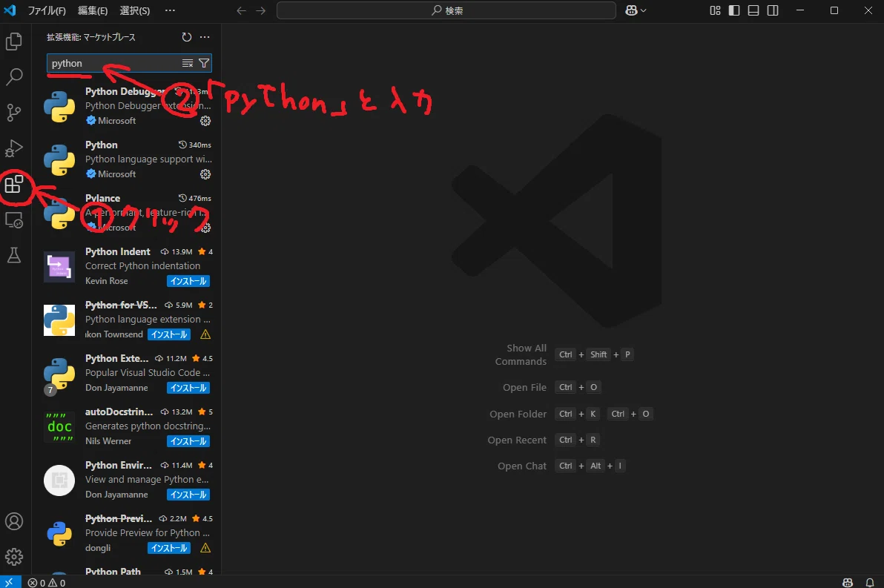Open errors and warnings count in status bar
Screen dimensions: 884x588
(47, 582)
